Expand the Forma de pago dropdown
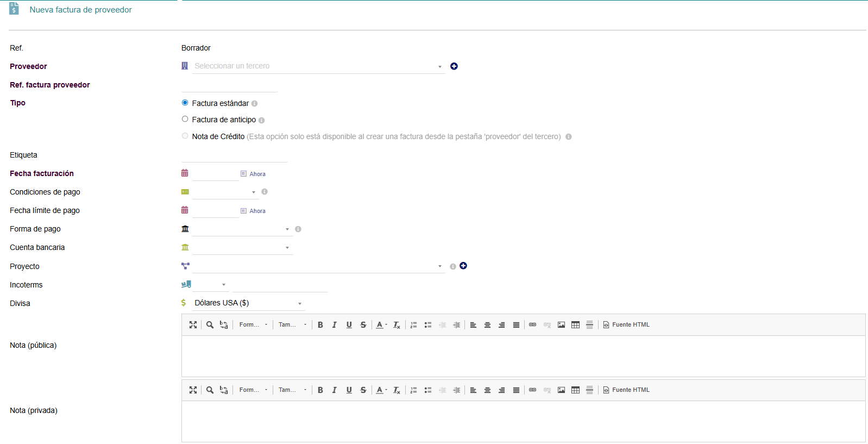 pyautogui.click(x=242, y=229)
